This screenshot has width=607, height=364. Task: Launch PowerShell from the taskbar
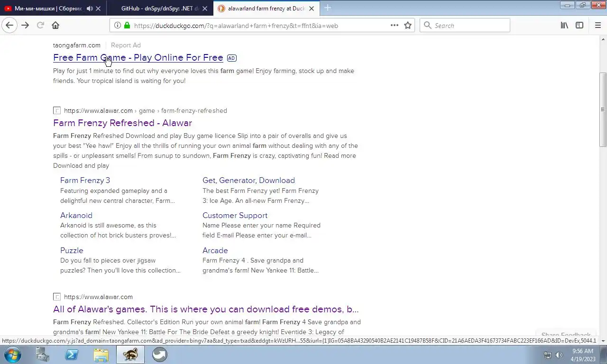72,355
